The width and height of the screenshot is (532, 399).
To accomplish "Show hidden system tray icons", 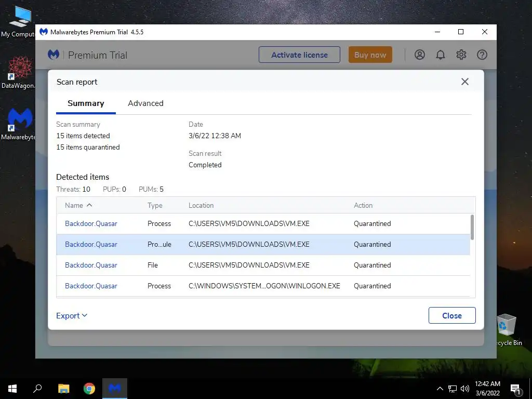I will click(x=440, y=389).
